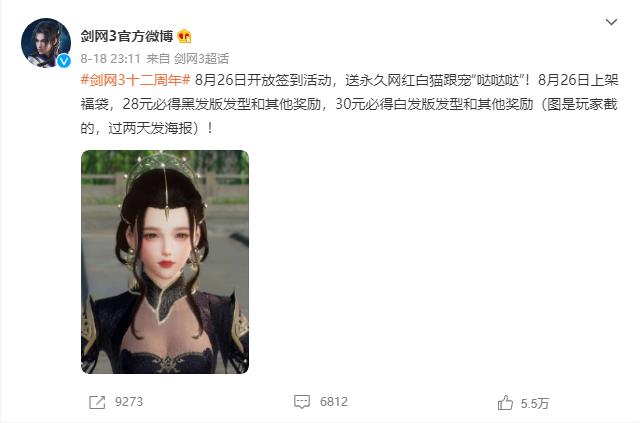Viewport: 640px width, 423px height.
Task: Open the post timestamp 8-18 23:11
Action: [111, 59]
